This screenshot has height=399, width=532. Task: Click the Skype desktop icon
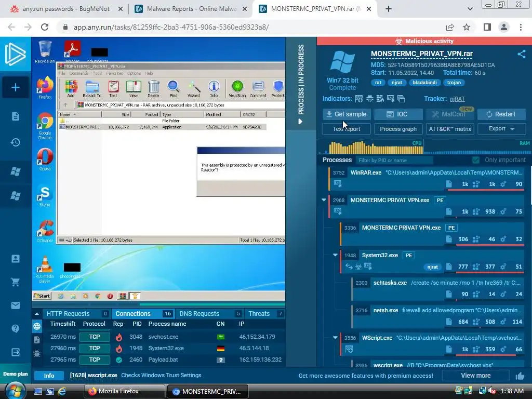pyautogui.click(x=45, y=196)
